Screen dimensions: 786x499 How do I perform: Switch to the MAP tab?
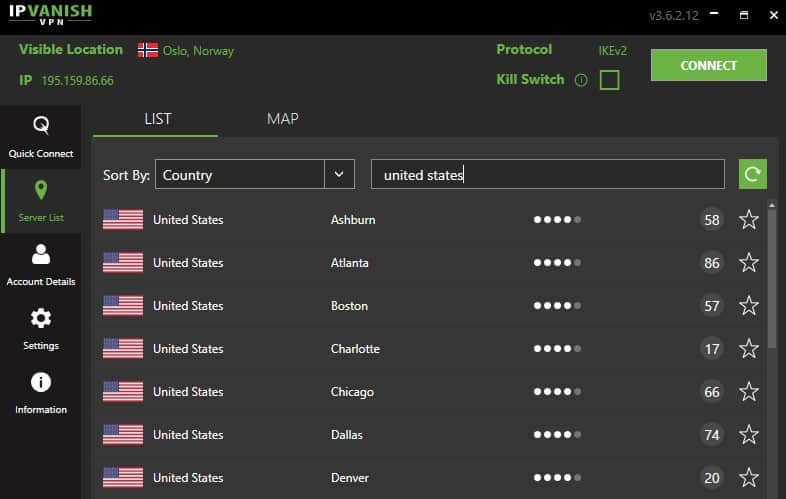click(x=282, y=119)
